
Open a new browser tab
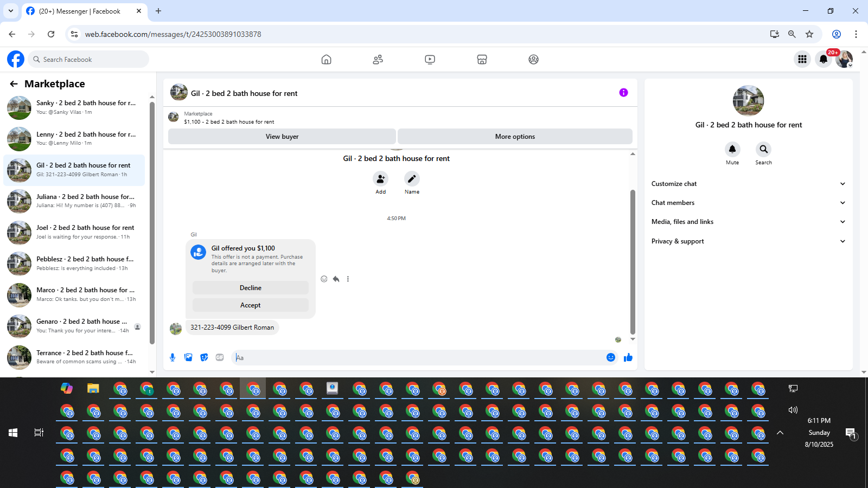pos(158,11)
